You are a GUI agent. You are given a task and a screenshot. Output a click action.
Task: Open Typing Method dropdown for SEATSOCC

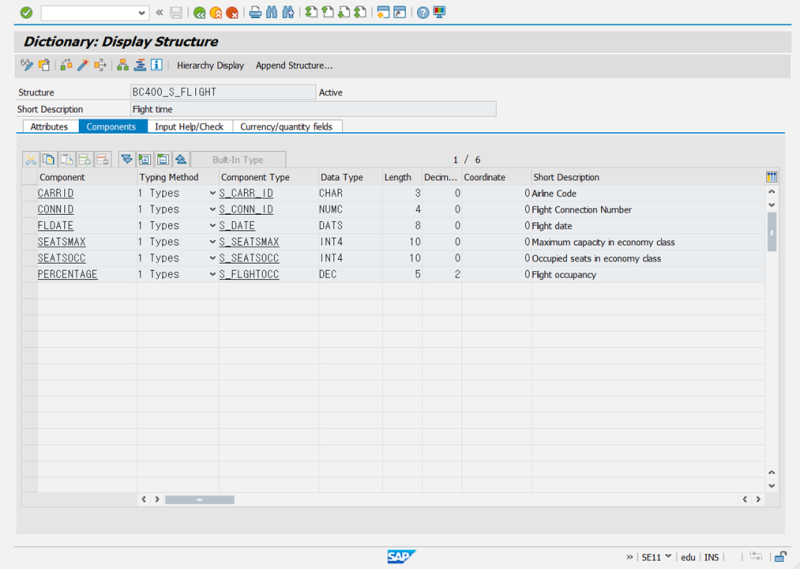[213, 258]
